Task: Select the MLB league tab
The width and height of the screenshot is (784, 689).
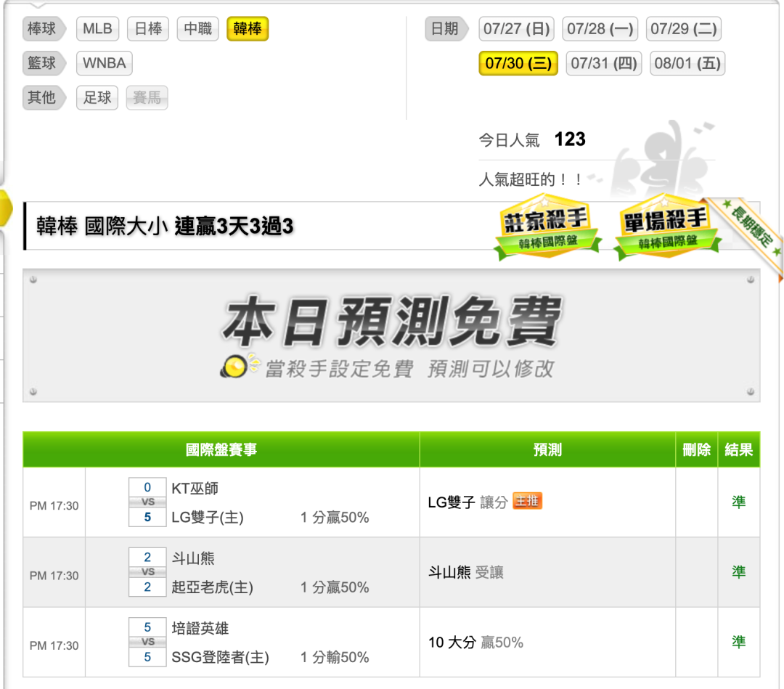Action: point(97,28)
